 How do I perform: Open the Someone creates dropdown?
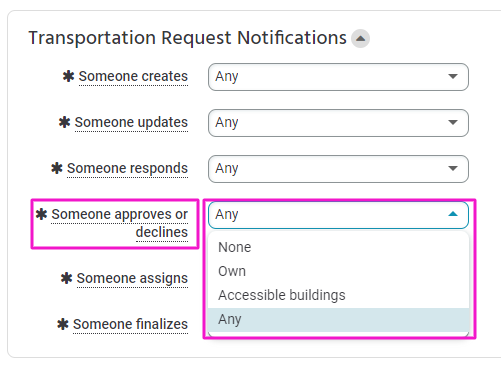click(x=338, y=77)
